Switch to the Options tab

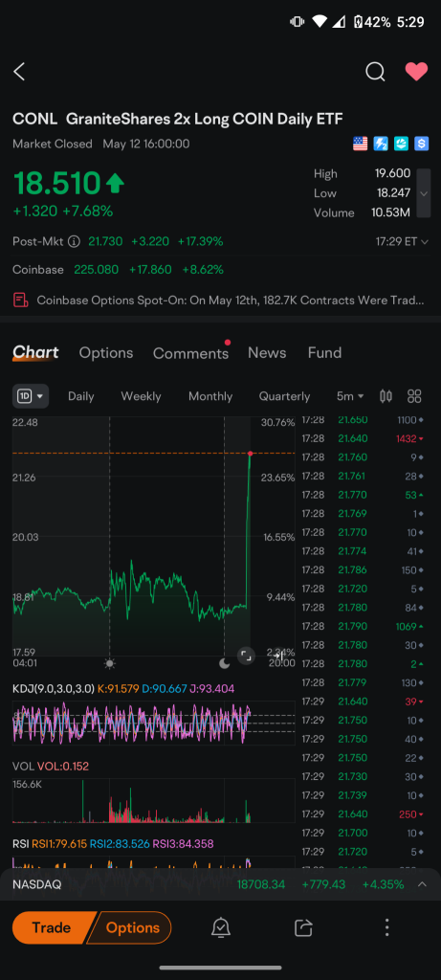click(106, 353)
